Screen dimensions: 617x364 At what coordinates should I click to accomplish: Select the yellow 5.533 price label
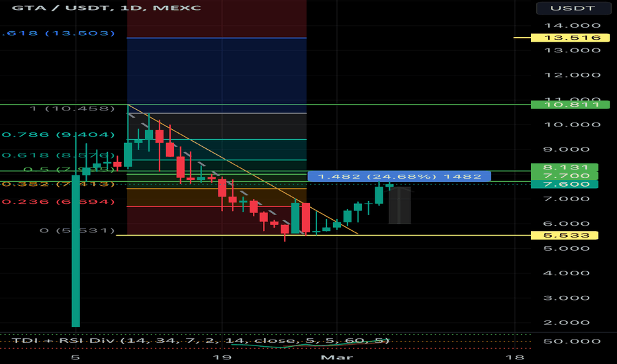(x=564, y=236)
